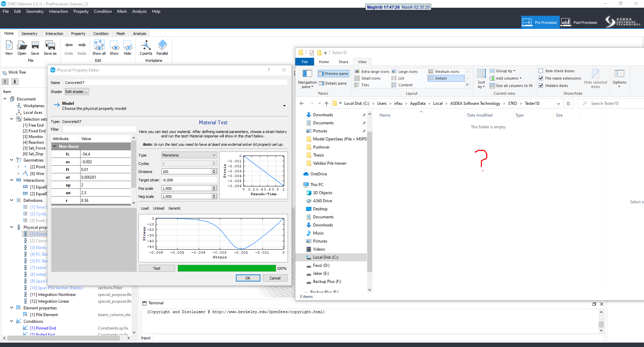Open the Analysis menu in the menu bar
644x347 pixels.
[139, 11]
